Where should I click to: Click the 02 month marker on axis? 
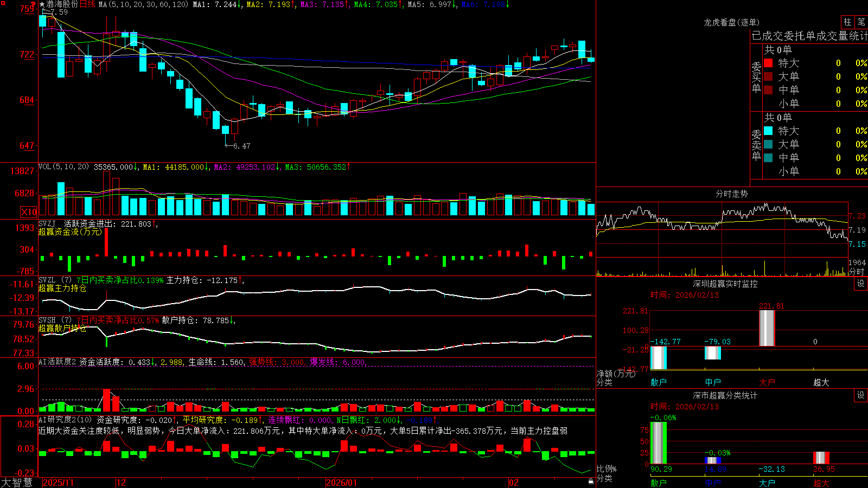tap(514, 483)
